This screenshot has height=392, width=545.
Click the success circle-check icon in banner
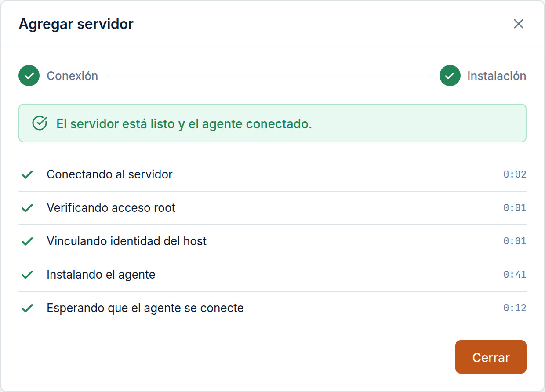[40, 123]
